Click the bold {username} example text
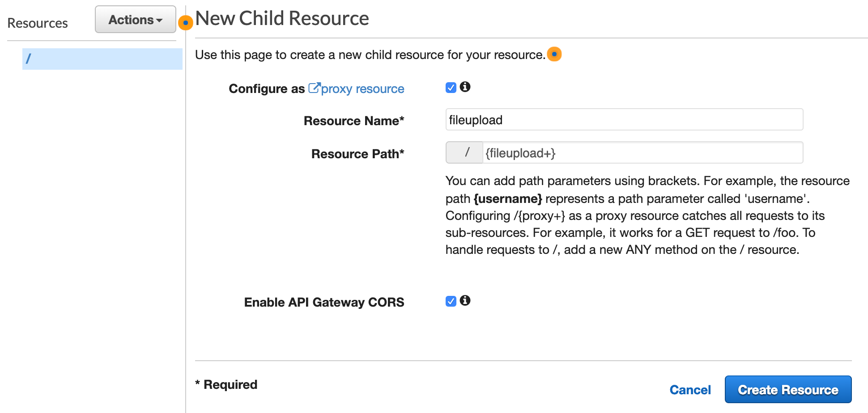This screenshot has height=413, width=868. pos(507,198)
